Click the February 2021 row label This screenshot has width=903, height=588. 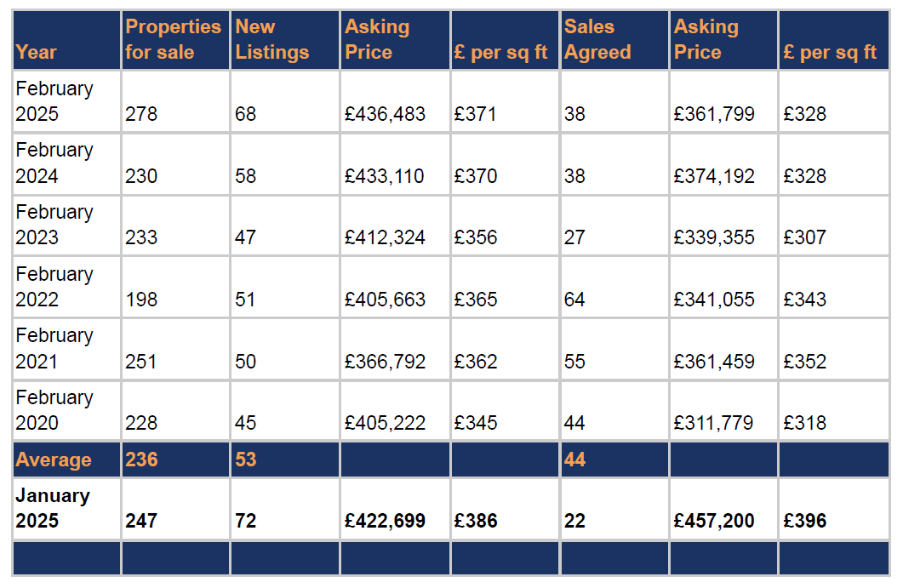click(x=54, y=348)
